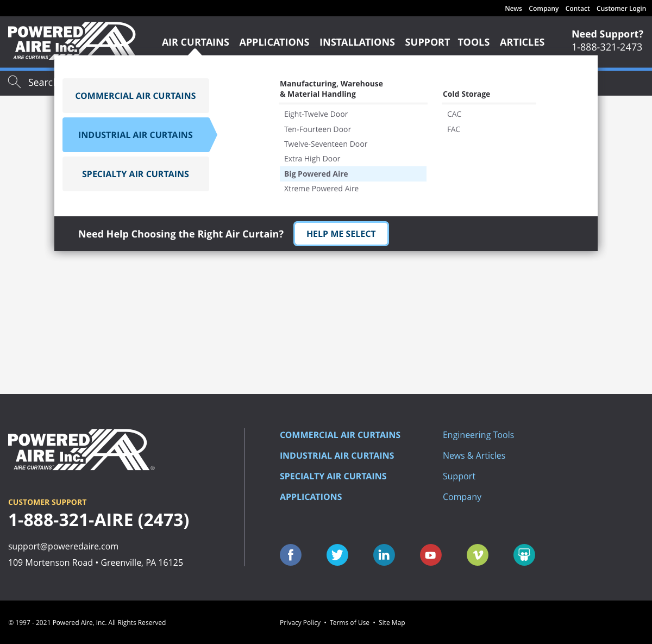The width and height of the screenshot is (652, 644).
Task: Open the Installations nav menu
Action: 357,42
